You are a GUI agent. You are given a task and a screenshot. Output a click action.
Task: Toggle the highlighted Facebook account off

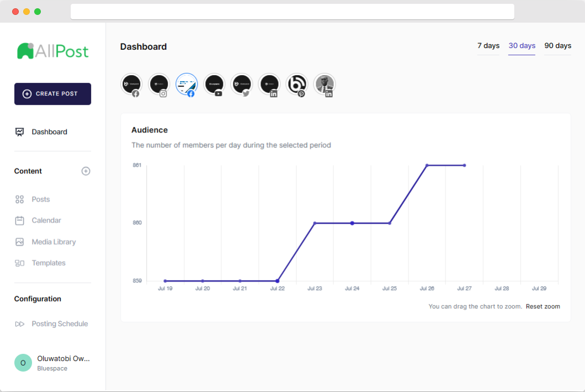pos(187,84)
